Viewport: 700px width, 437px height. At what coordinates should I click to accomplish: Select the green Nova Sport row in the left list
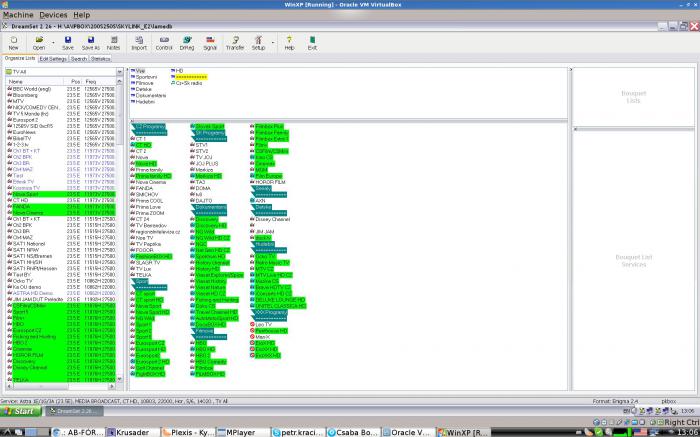click(x=61, y=195)
